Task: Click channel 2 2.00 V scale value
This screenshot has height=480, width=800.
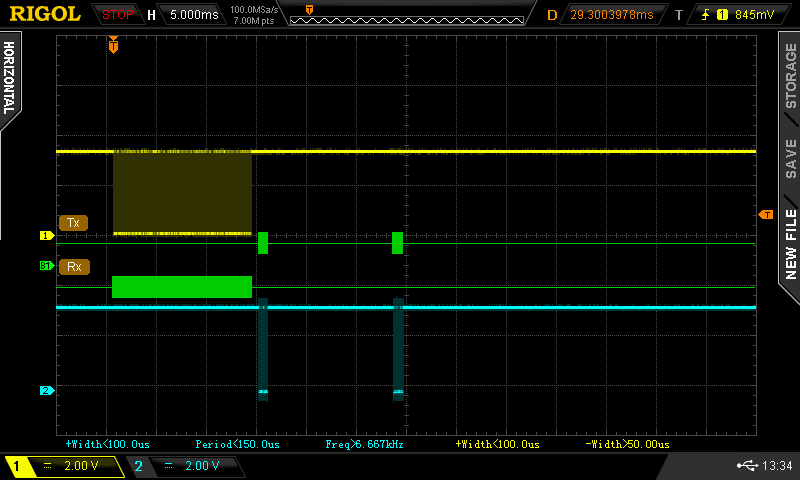Action: coord(202,466)
